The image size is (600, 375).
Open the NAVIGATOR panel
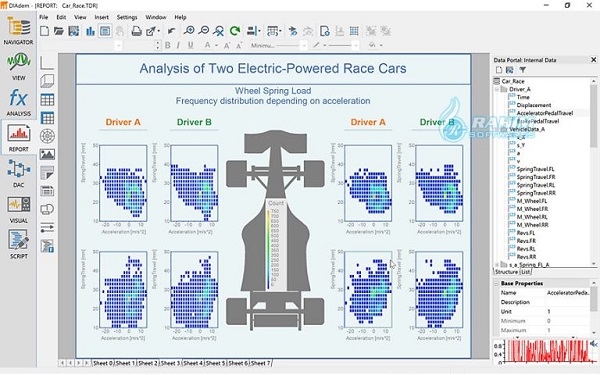18,31
